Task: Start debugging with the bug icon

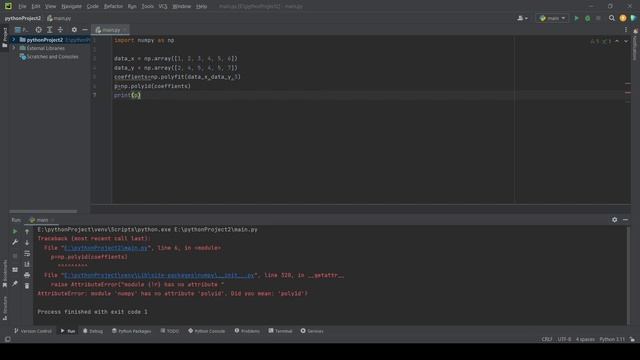Action: 587,18
